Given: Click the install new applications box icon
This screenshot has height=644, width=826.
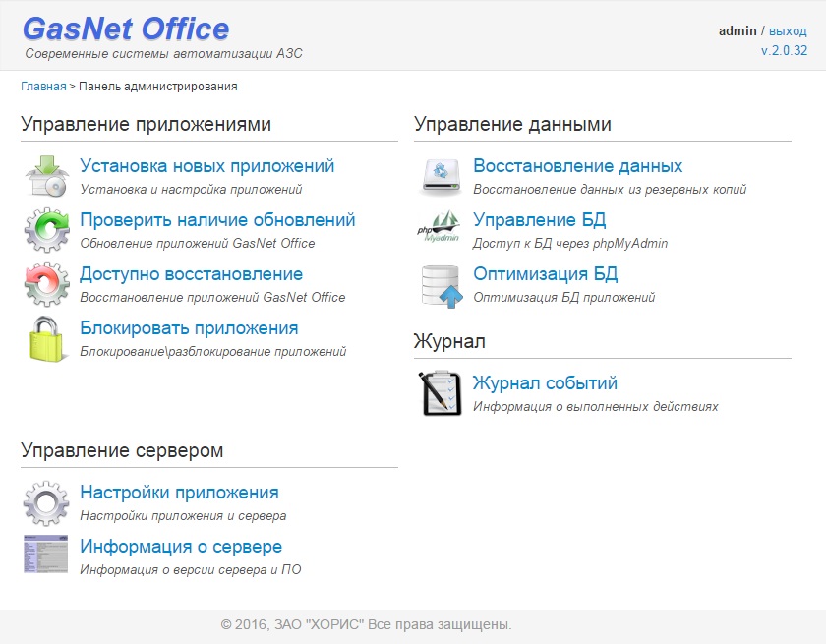Looking at the screenshot, I should coord(47,176).
